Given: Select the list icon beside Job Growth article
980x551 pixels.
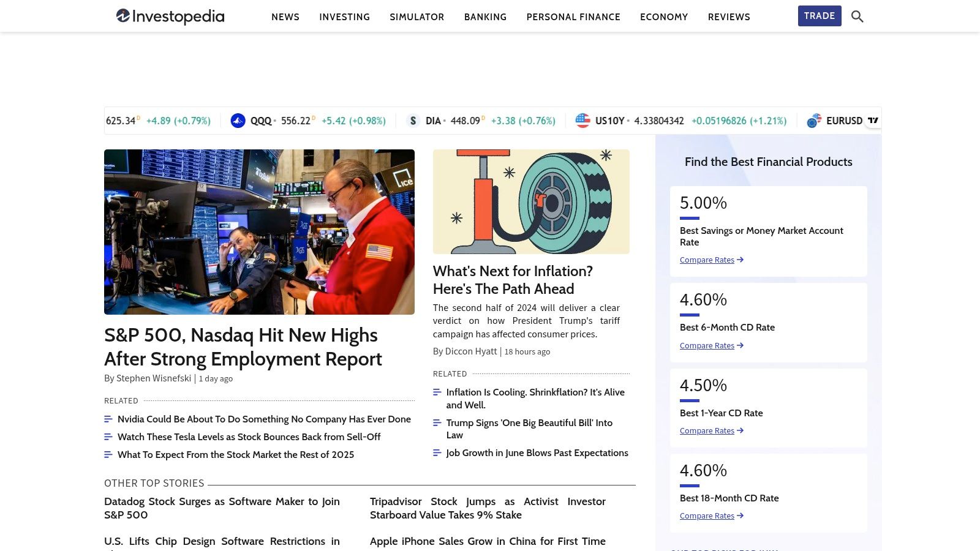Looking at the screenshot, I should click(x=437, y=453).
